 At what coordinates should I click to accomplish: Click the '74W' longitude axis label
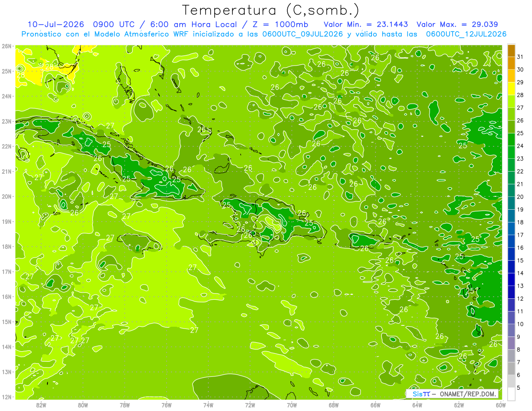coord(208,405)
